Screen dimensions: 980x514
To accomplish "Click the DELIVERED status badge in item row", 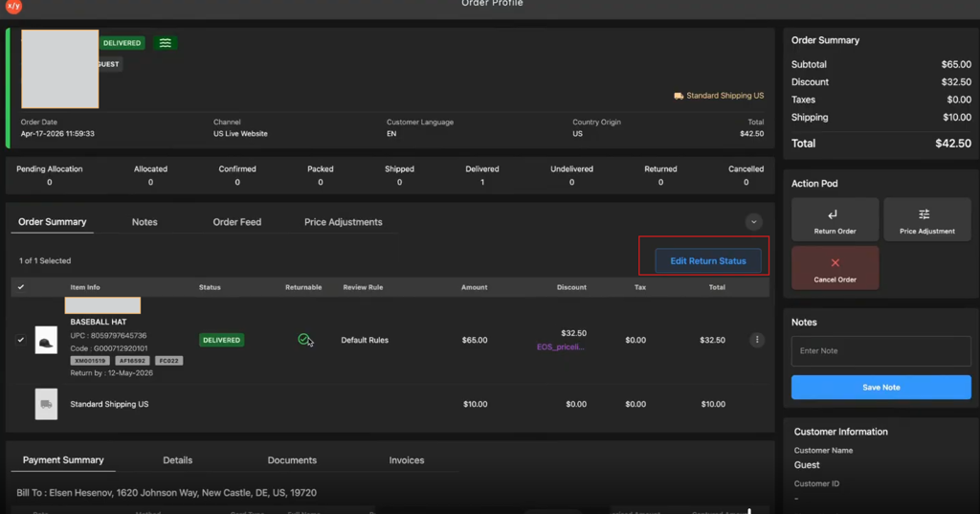I will (x=221, y=340).
